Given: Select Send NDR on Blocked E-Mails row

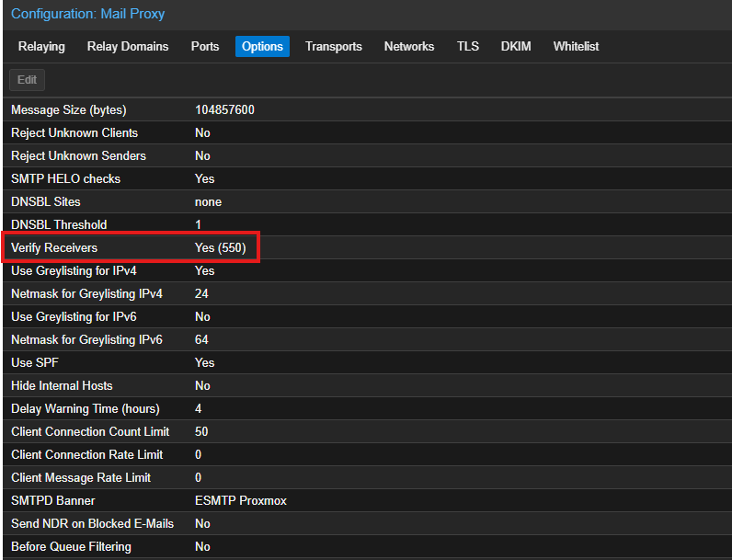Looking at the screenshot, I should tap(368, 523).
